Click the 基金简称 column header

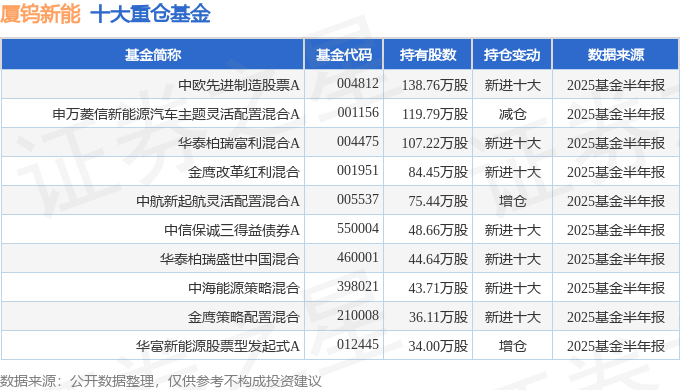[153, 55]
